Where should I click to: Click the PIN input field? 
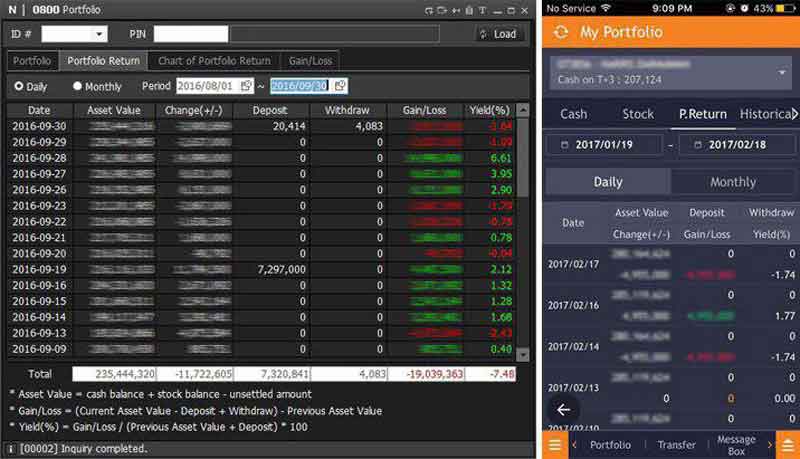point(190,34)
